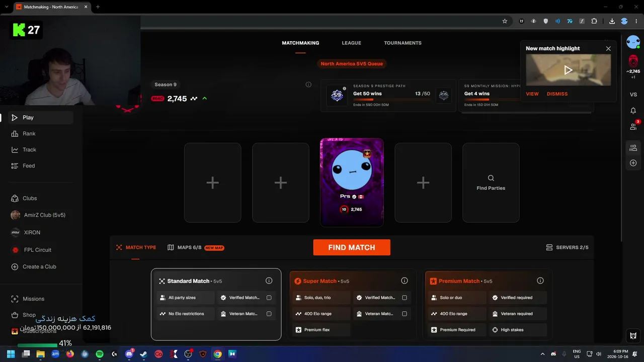Expand the Servers 2/5 selector
644x362 pixels.
[567, 247]
